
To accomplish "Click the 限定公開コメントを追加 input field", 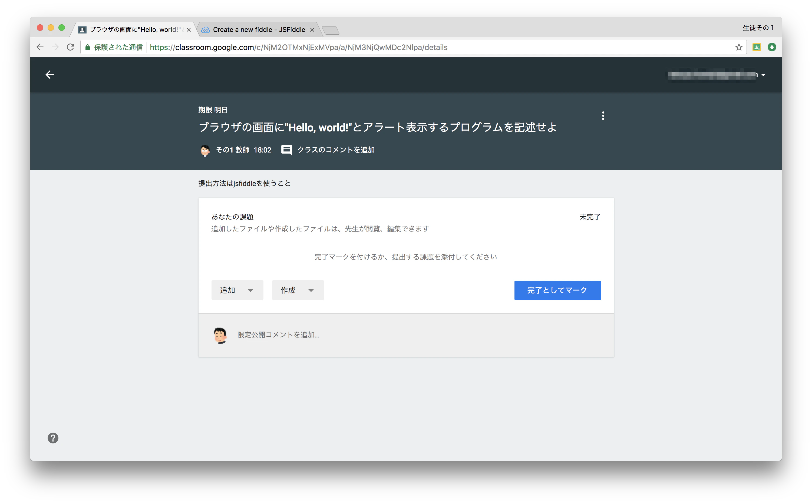I will (406, 335).
